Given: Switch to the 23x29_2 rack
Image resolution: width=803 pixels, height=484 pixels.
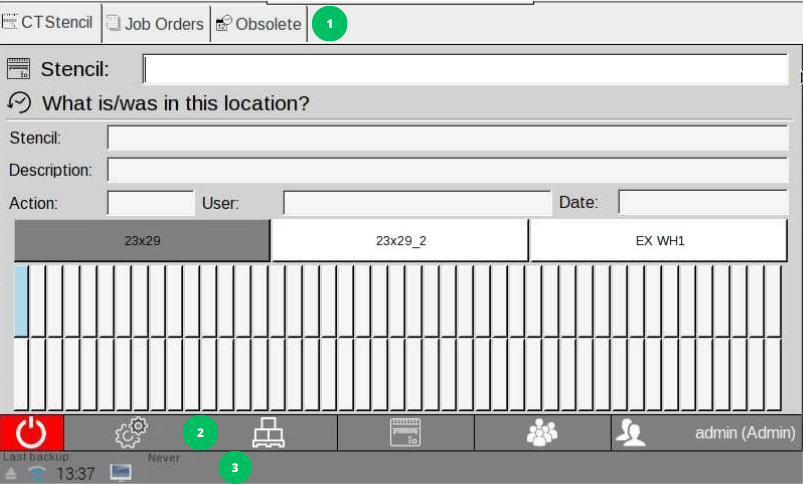Looking at the screenshot, I should (x=400, y=241).
